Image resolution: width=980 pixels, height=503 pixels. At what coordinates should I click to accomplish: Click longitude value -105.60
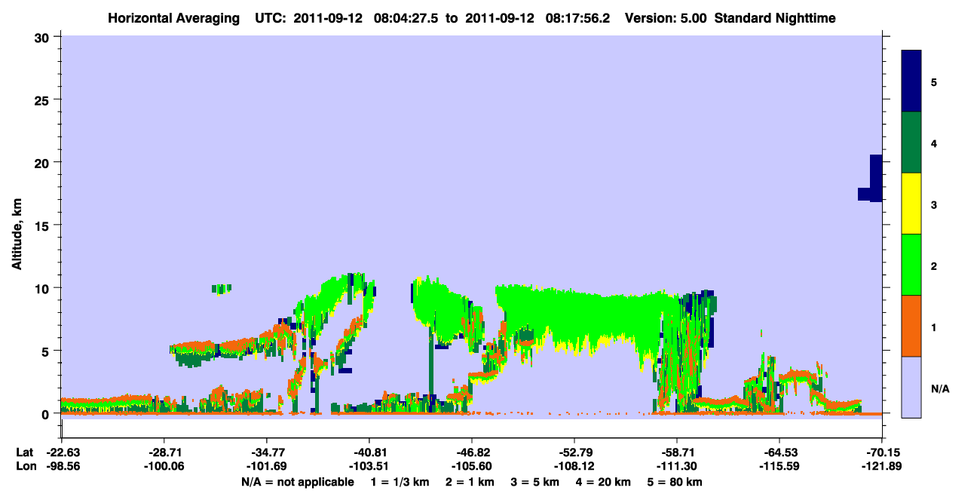coord(471,466)
